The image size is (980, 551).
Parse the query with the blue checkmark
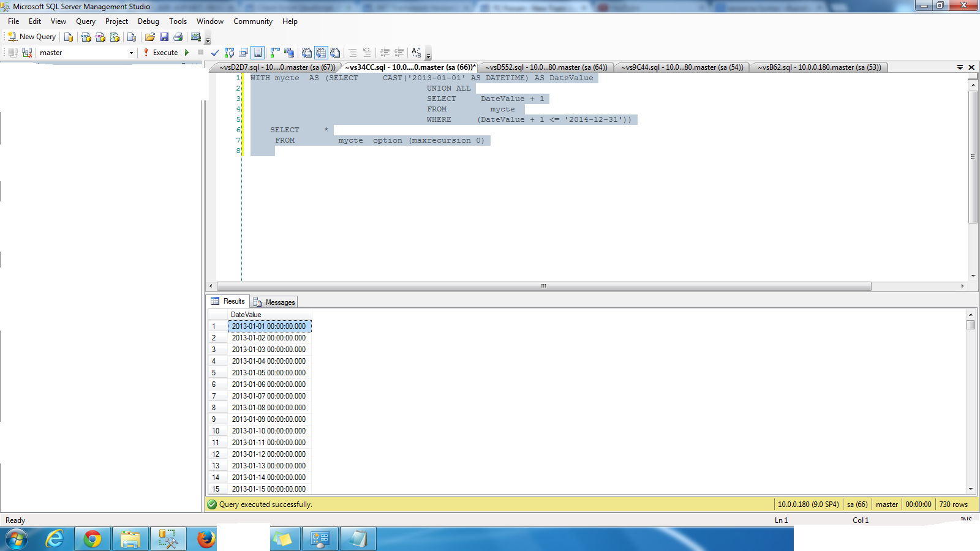(215, 53)
